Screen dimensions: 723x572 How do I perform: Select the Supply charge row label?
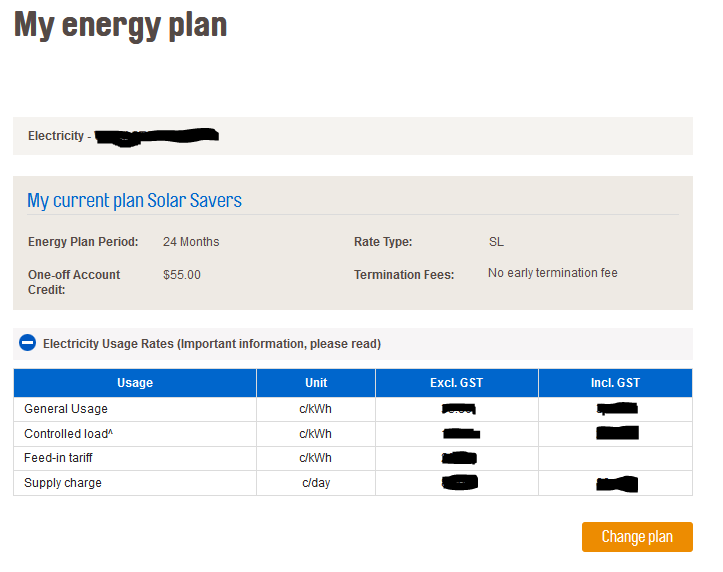pyautogui.click(x=63, y=483)
